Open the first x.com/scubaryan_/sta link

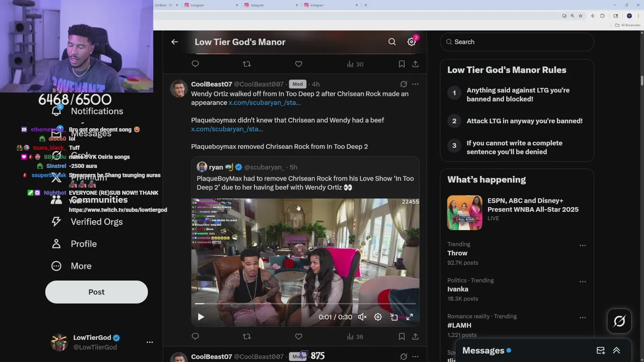click(264, 103)
